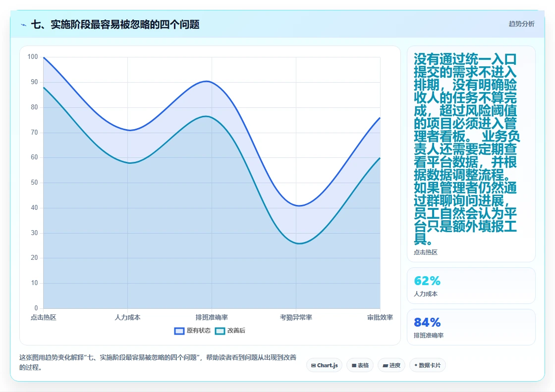Toggle the 改善后 legend swatch
This screenshot has width=555, height=392.
coord(220,331)
